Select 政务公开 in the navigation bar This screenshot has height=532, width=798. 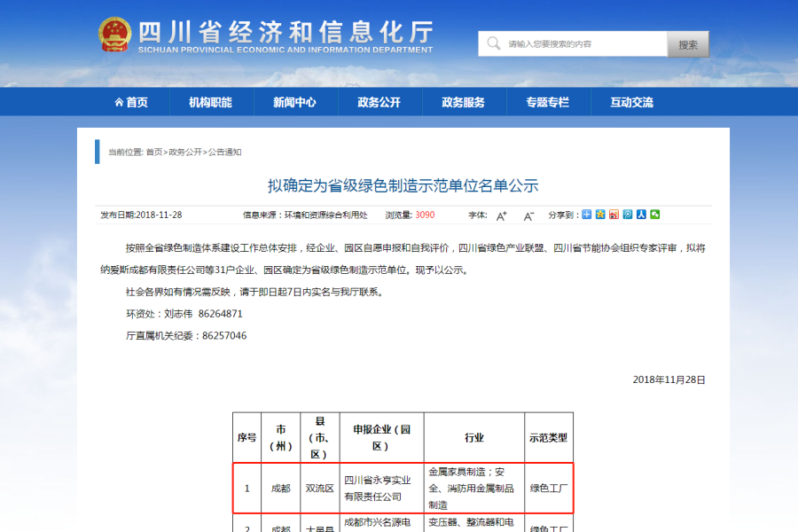379,102
